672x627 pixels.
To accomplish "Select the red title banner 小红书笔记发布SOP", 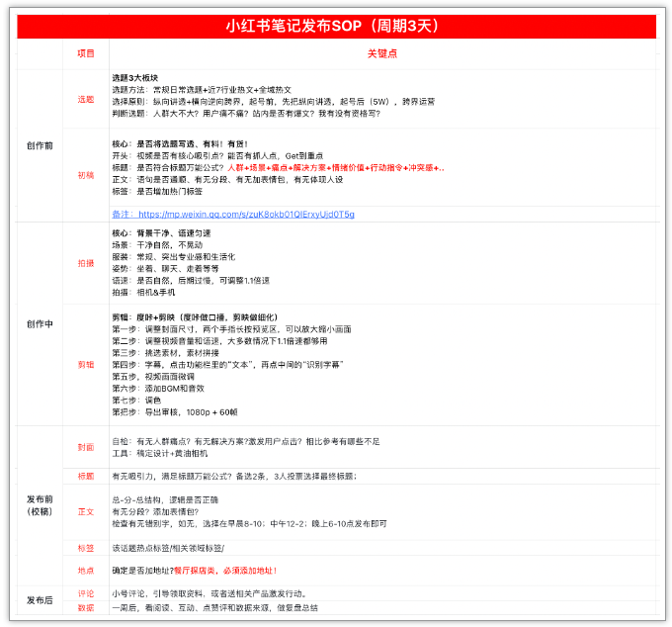I will [336, 26].
